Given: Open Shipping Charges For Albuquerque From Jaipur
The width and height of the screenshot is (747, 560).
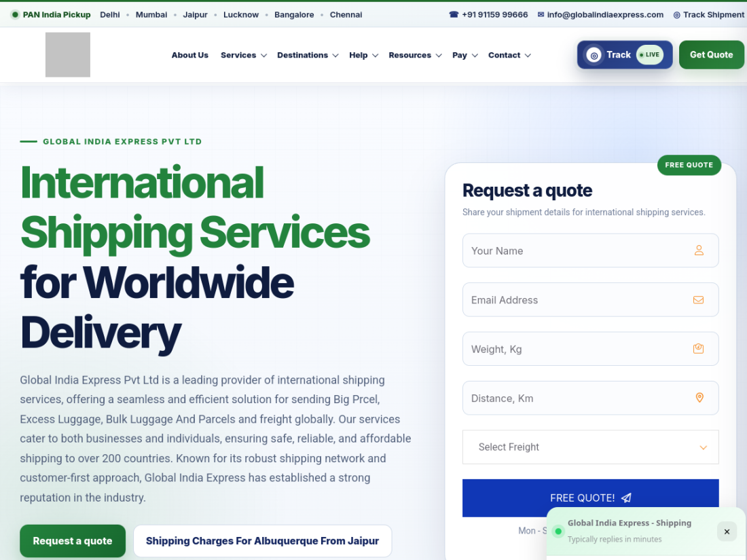Looking at the screenshot, I should pos(263,540).
